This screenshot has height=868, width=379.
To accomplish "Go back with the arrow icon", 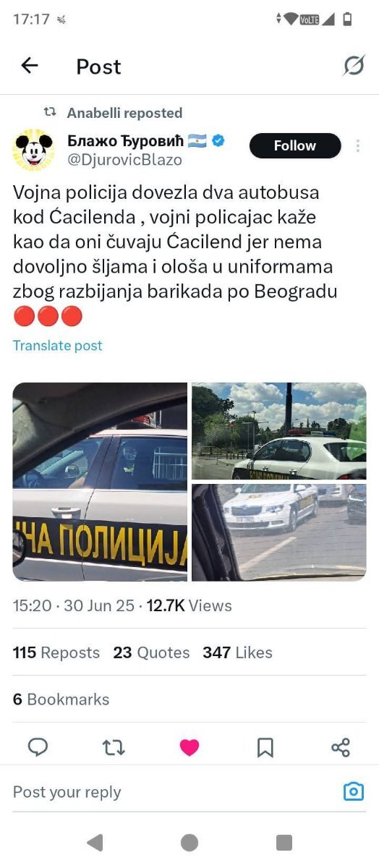I will click(29, 66).
